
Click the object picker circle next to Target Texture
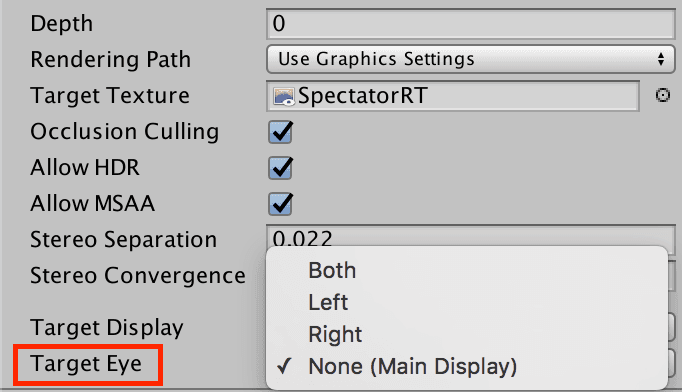click(662, 95)
